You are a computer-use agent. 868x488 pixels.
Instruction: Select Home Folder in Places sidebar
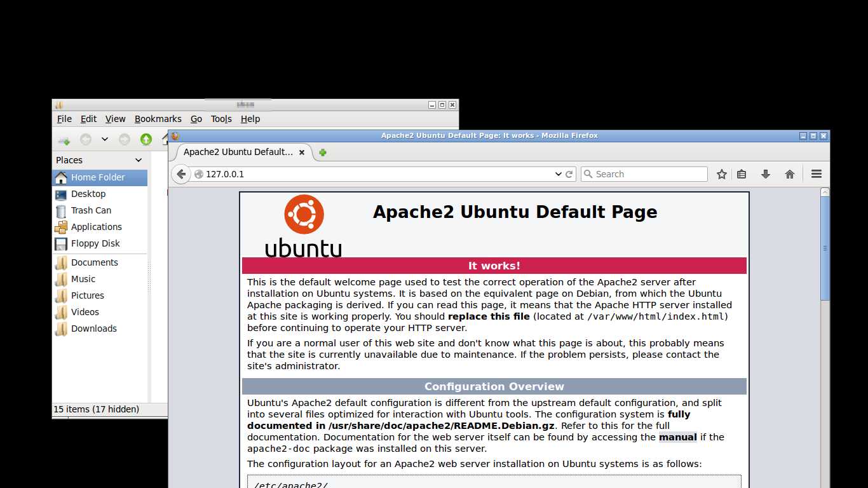pos(100,177)
